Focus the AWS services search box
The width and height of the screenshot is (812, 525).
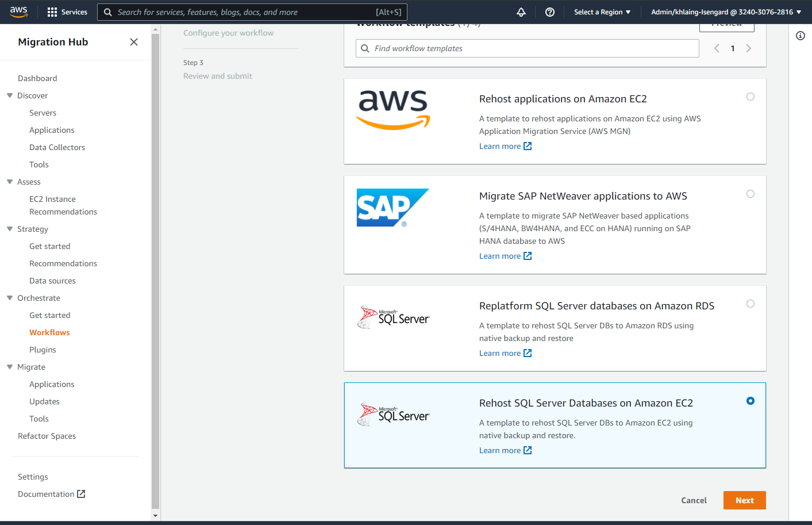252,12
